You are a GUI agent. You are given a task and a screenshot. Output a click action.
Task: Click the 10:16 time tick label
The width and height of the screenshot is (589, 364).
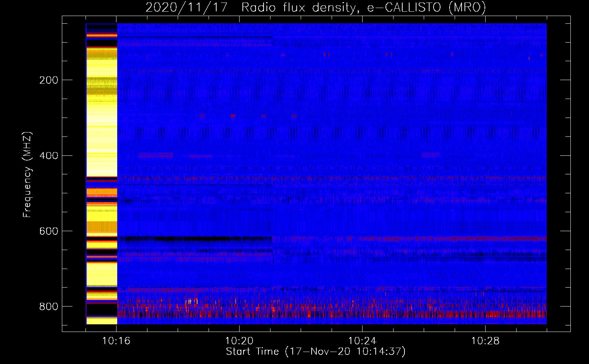pos(116,341)
